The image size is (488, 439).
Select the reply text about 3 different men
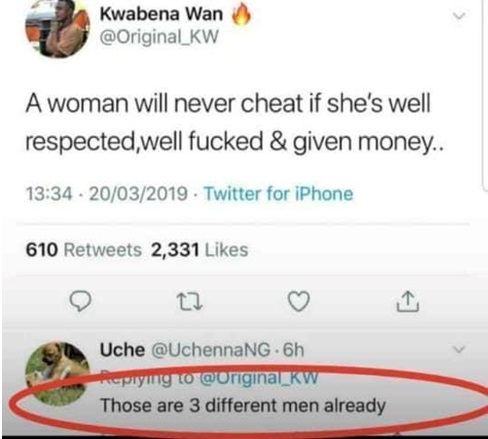(243, 406)
